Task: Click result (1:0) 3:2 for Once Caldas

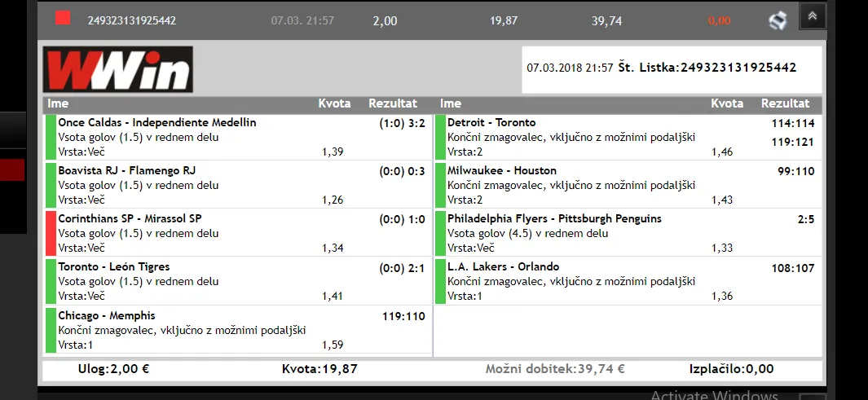Action: (402, 123)
